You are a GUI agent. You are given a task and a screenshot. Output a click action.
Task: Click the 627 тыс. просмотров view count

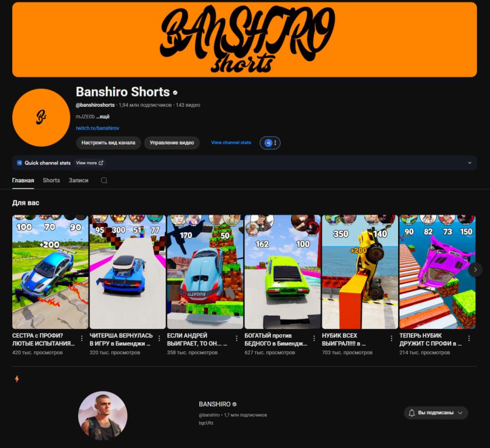point(270,352)
